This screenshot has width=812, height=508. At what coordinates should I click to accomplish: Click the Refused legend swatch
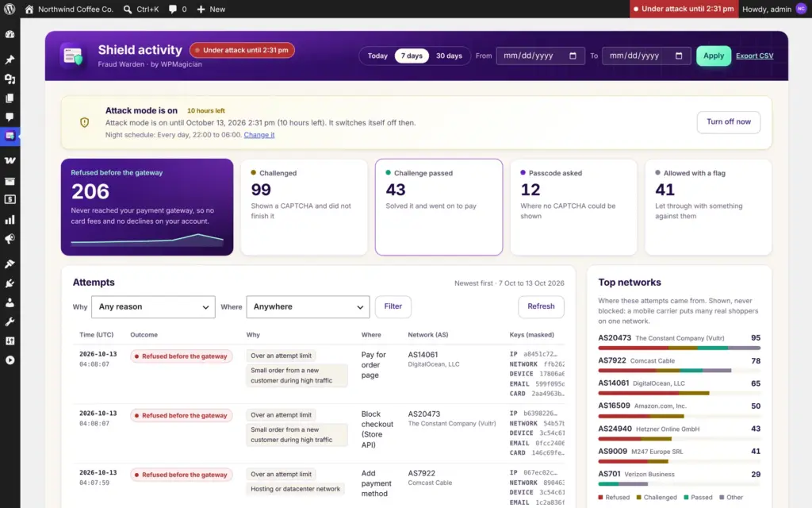pyautogui.click(x=601, y=498)
